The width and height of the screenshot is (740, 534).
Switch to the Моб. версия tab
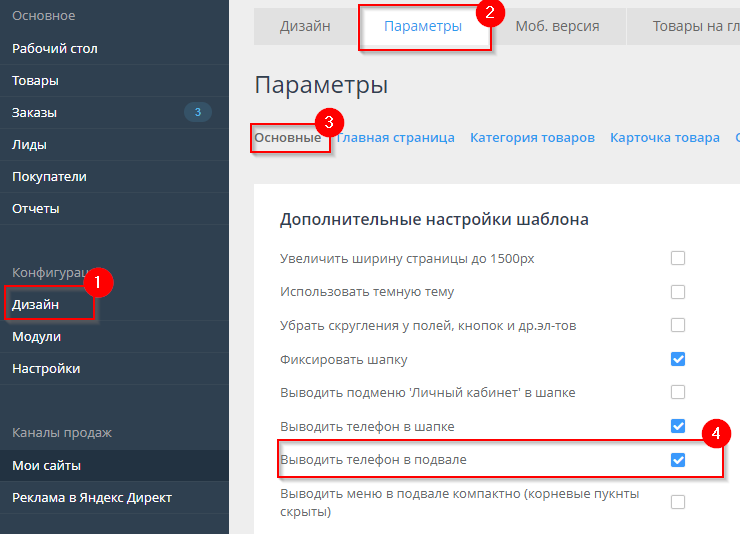(557, 26)
